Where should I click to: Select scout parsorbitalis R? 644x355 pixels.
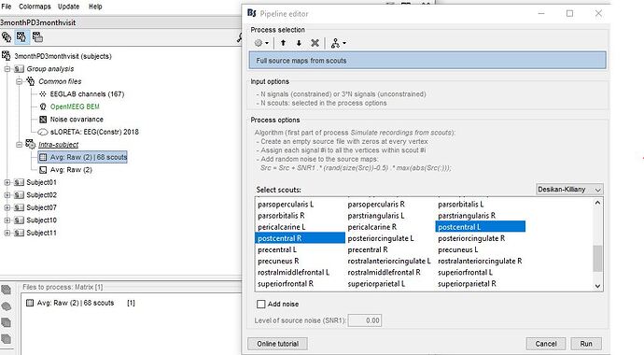click(281, 216)
